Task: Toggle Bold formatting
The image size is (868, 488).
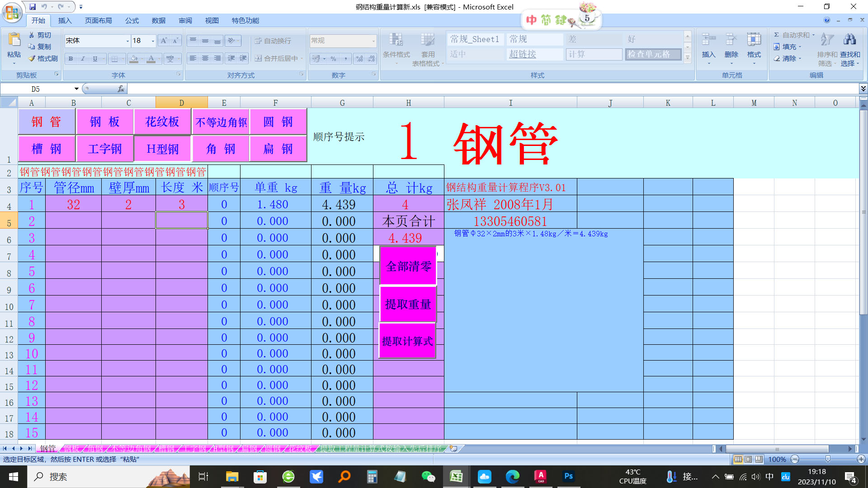Action: click(71, 59)
